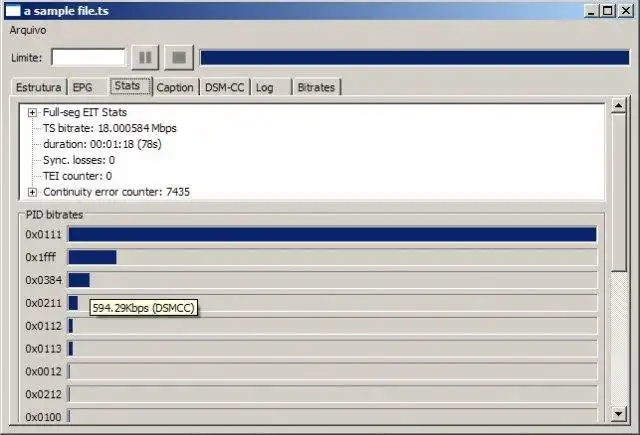Click the 0x0113 PID bitrate bar

pyautogui.click(x=332, y=349)
